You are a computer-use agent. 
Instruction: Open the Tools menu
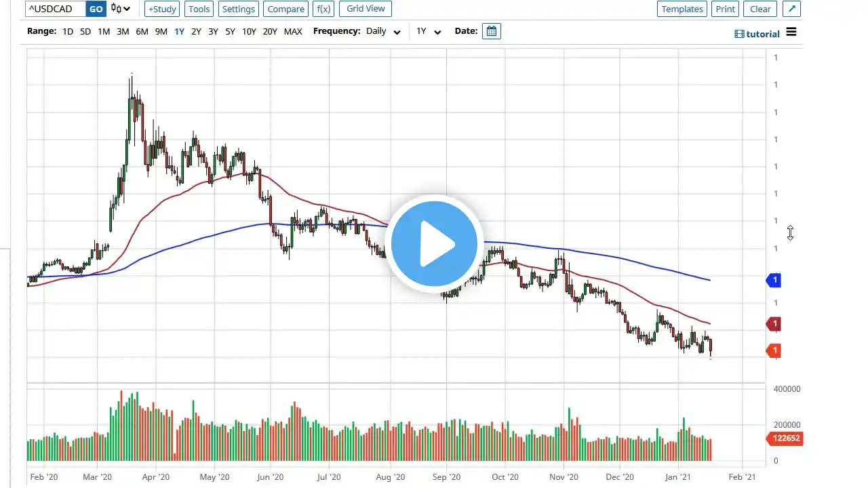coord(199,9)
